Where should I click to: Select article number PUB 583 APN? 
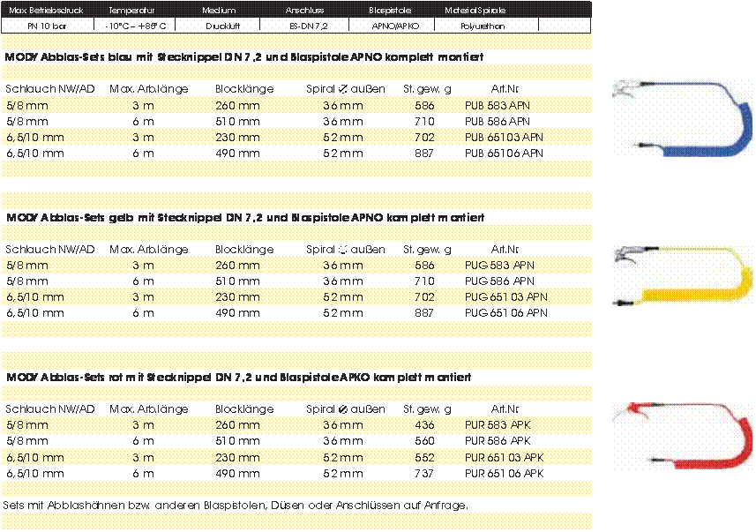497,106
